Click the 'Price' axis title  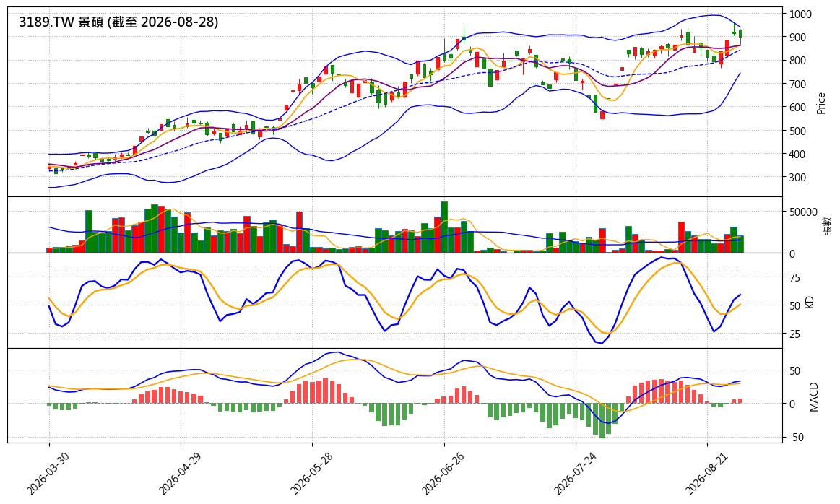[x=820, y=103]
